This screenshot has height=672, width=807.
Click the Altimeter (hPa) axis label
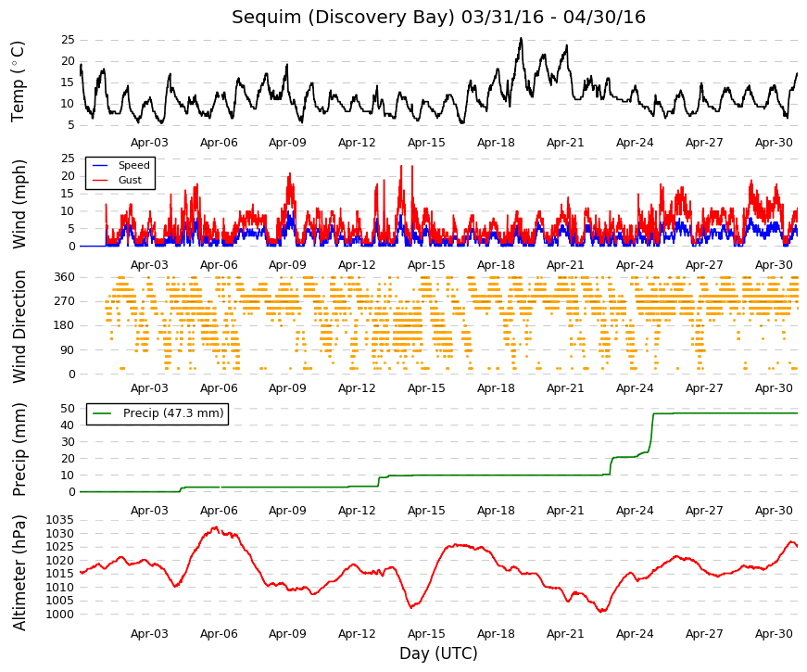pyautogui.click(x=19, y=573)
